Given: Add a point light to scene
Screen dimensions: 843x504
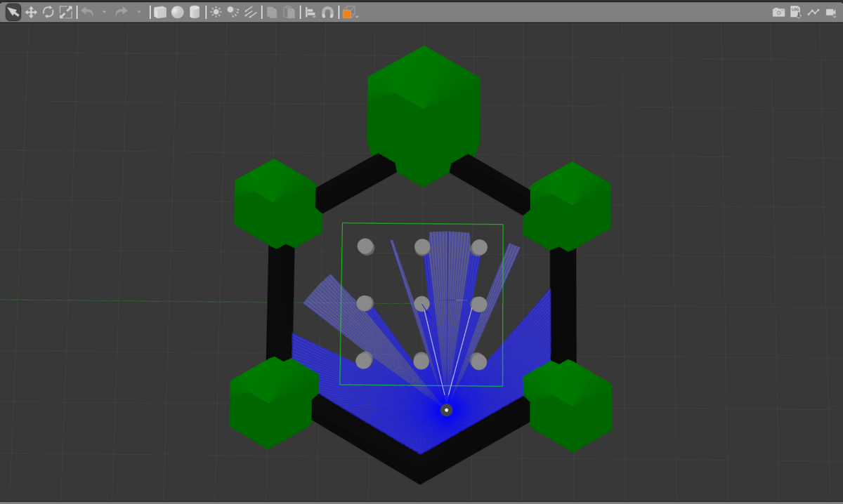Looking at the screenshot, I should (216, 12).
